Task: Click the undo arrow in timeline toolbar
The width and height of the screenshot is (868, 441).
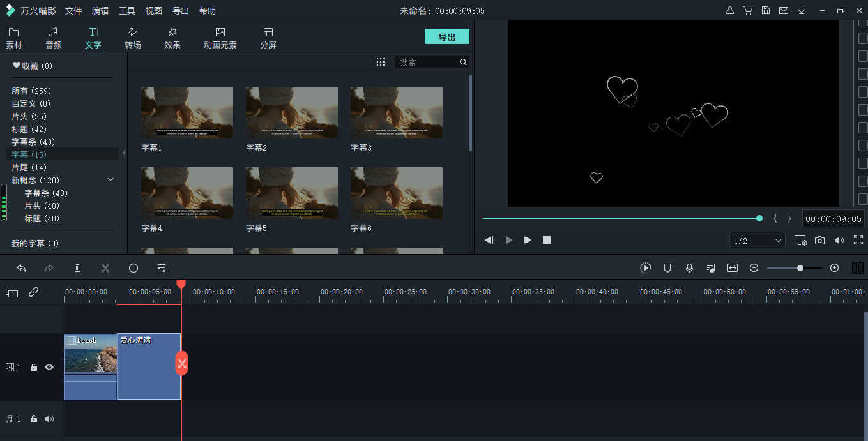Action: 21,268
